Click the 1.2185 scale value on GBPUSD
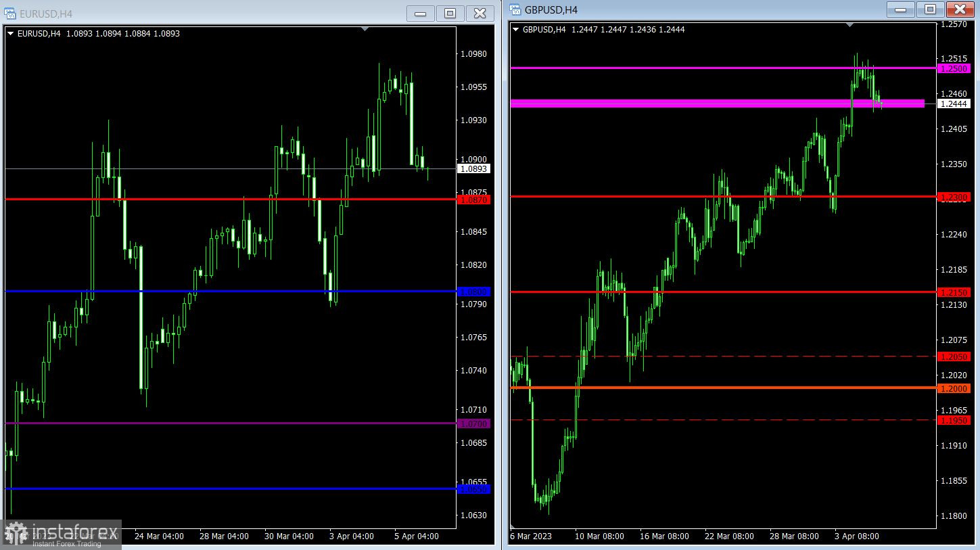 pyautogui.click(x=954, y=270)
